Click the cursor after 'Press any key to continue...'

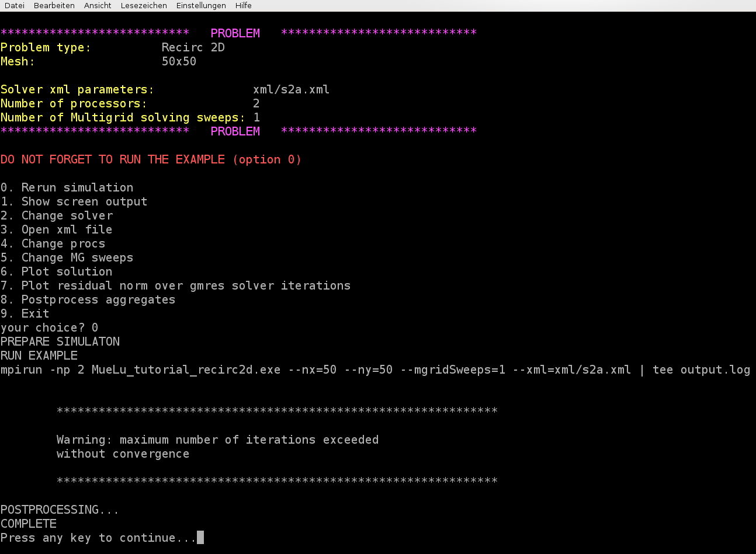[200, 538]
